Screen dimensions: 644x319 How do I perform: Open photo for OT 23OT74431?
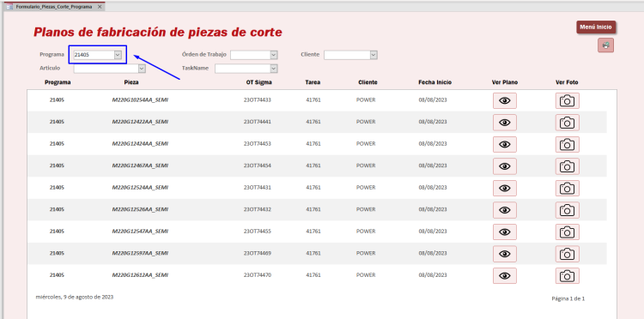568,188
